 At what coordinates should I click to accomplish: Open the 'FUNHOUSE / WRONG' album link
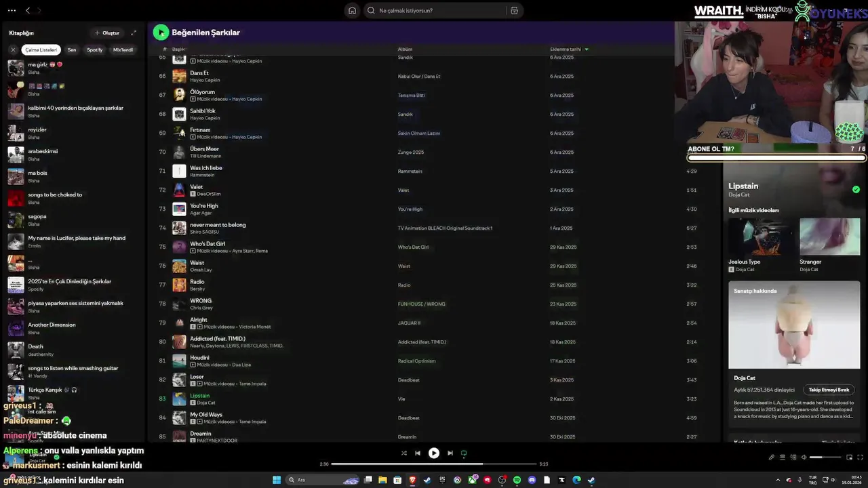tap(421, 304)
